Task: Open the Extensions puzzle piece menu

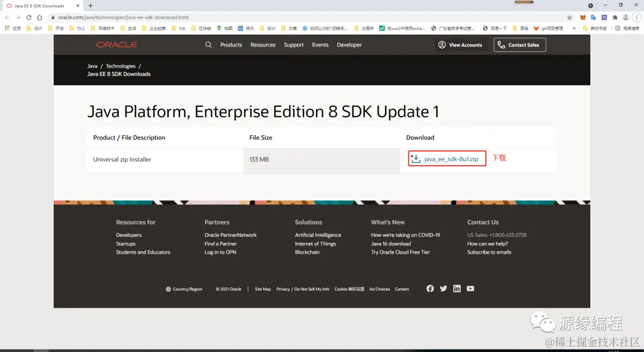Action: point(615,17)
